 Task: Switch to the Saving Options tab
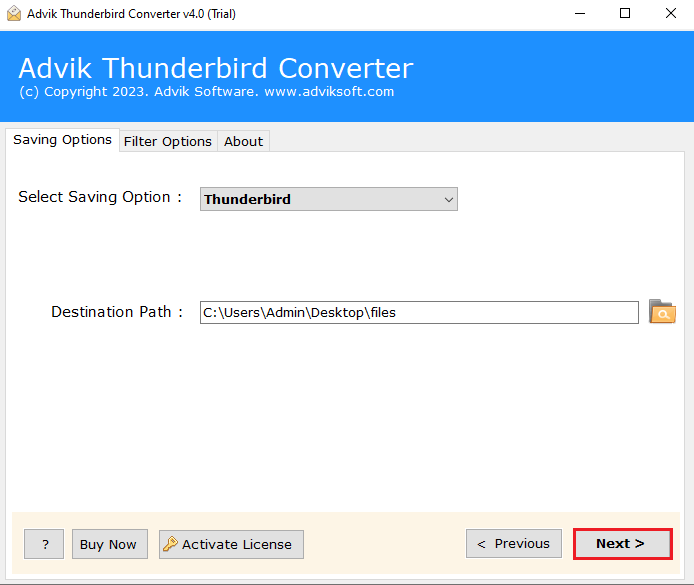[x=62, y=140]
